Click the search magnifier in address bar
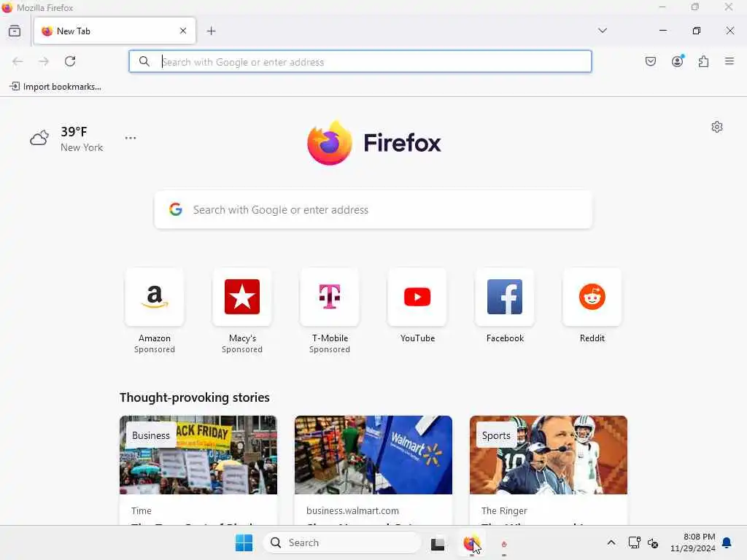The height and width of the screenshot is (560, 747). point(144,61)
